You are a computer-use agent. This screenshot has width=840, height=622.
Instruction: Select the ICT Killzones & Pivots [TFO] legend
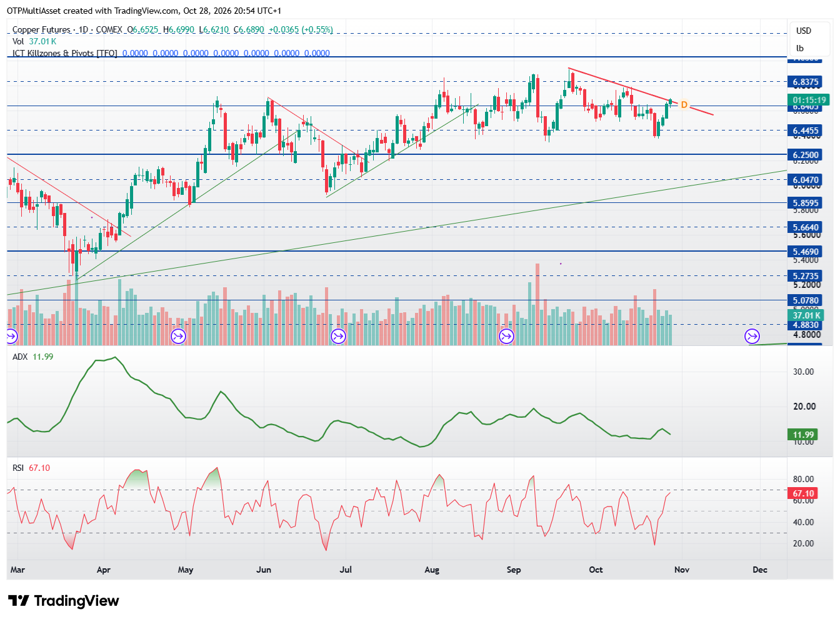[171, 53]
